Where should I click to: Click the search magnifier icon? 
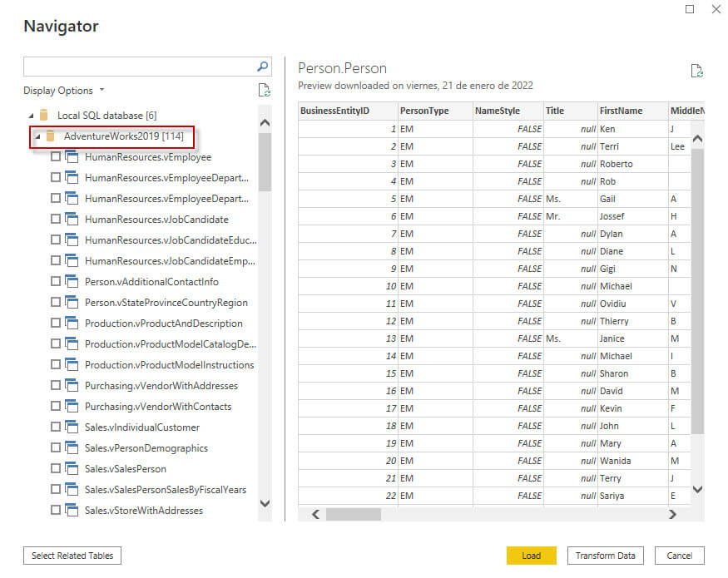coord(262,67)
